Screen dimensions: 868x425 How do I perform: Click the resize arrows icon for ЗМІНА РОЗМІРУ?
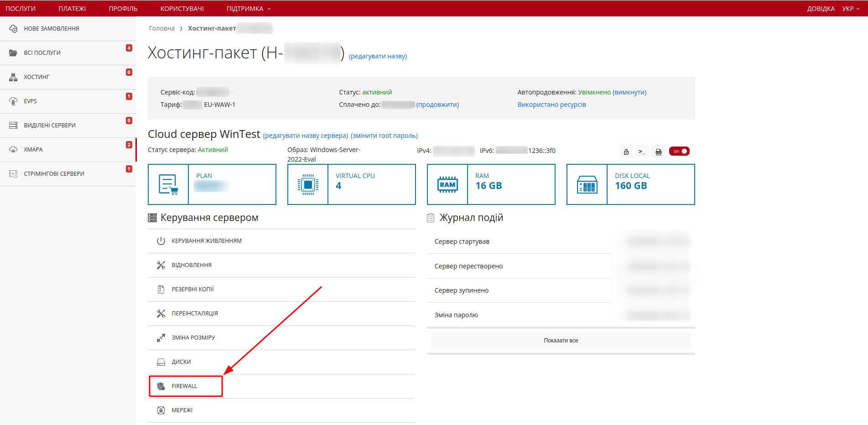tap(161, 338)
